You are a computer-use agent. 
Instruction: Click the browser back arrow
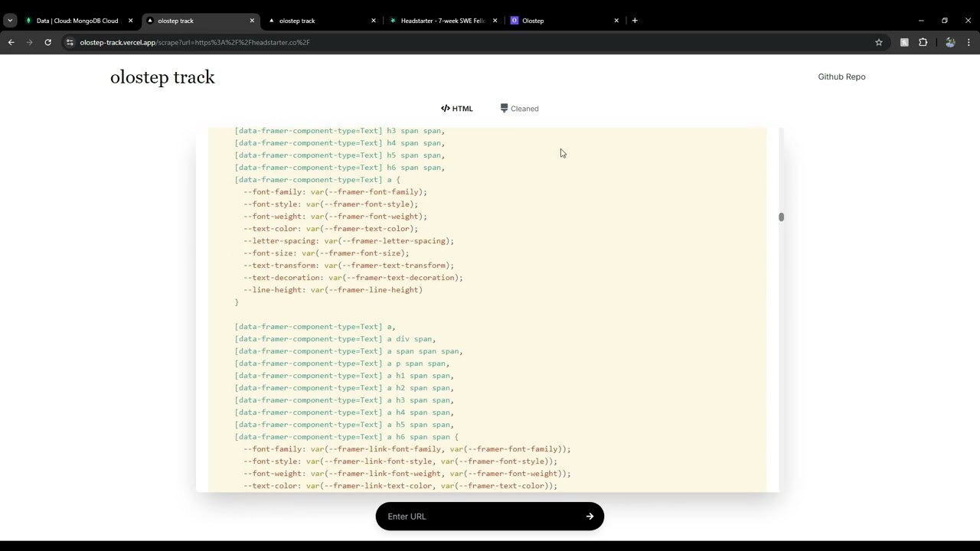pyautogui.click(x=11, y=42)
